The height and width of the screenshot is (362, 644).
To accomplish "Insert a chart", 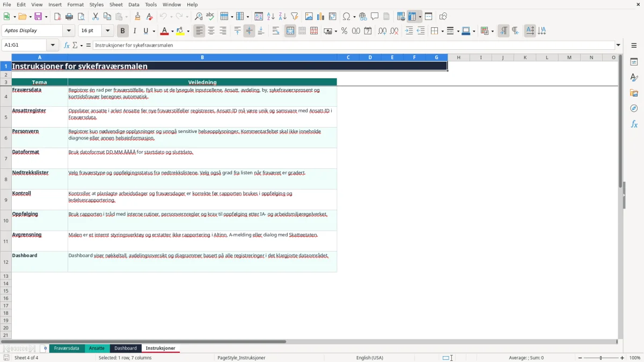I will (x=320, y=16).
